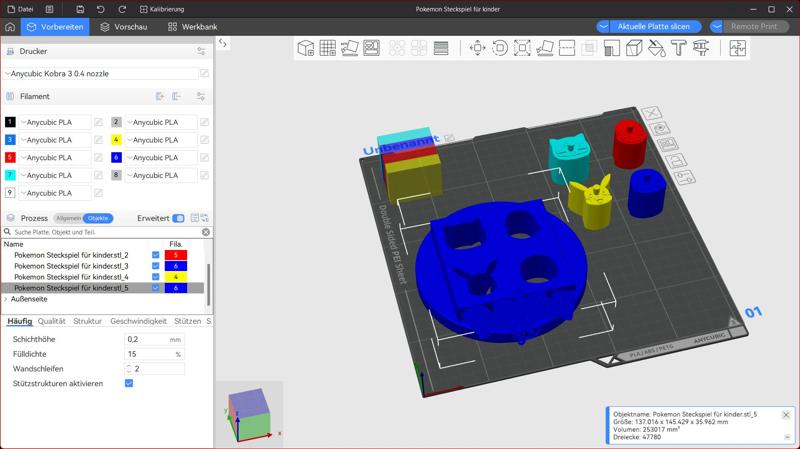
Task: Click the home icon in top bar
Action: (x=11, y=27)
